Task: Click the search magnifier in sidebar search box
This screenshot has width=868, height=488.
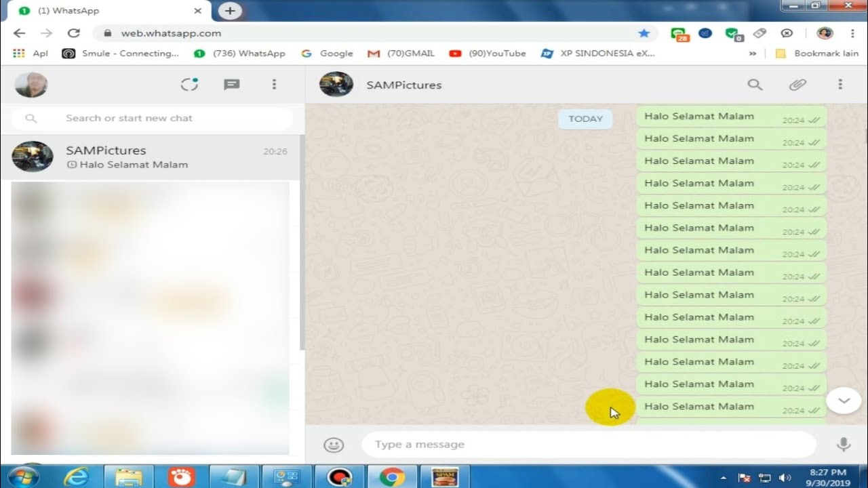Action: coord(31,118)
